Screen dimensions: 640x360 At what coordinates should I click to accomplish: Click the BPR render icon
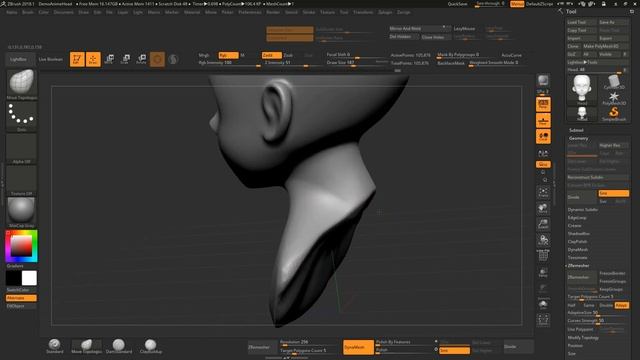[543, 80]
